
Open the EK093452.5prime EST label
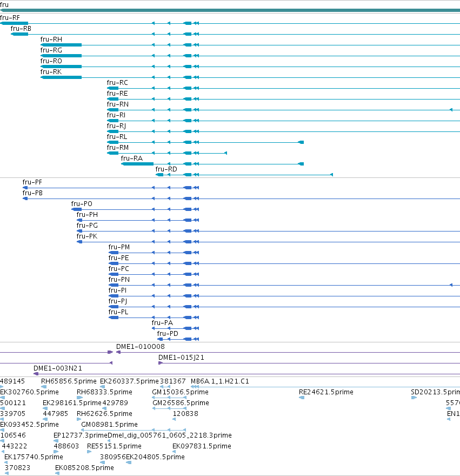(29, 425)
